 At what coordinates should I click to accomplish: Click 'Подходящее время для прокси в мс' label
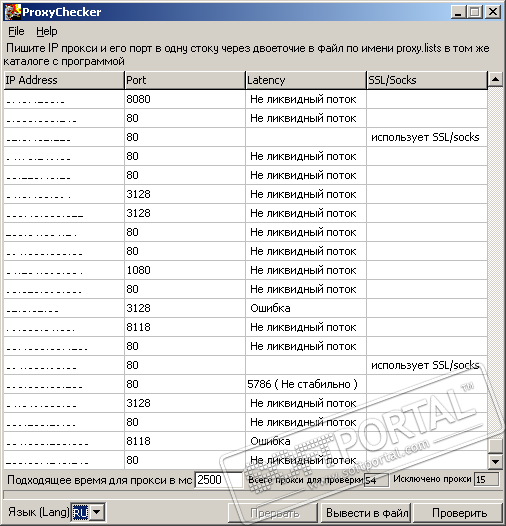[99, 480]
